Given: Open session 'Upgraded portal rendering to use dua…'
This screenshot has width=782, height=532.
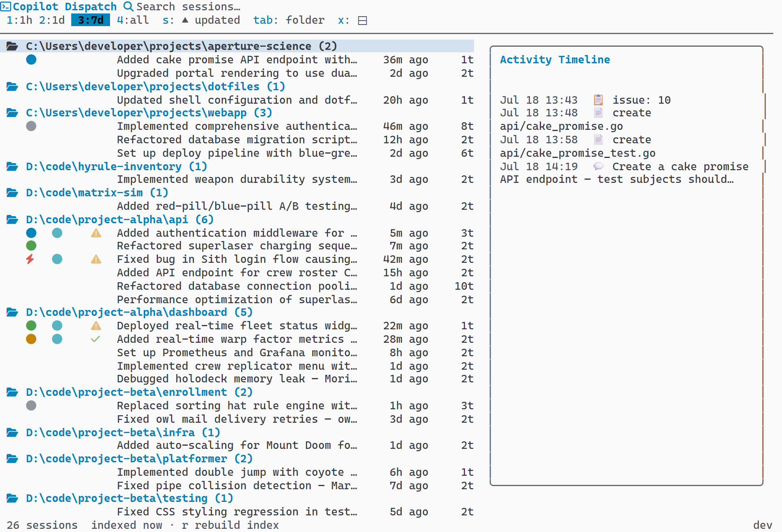Looking at the screenshot, I should (237, 73).
